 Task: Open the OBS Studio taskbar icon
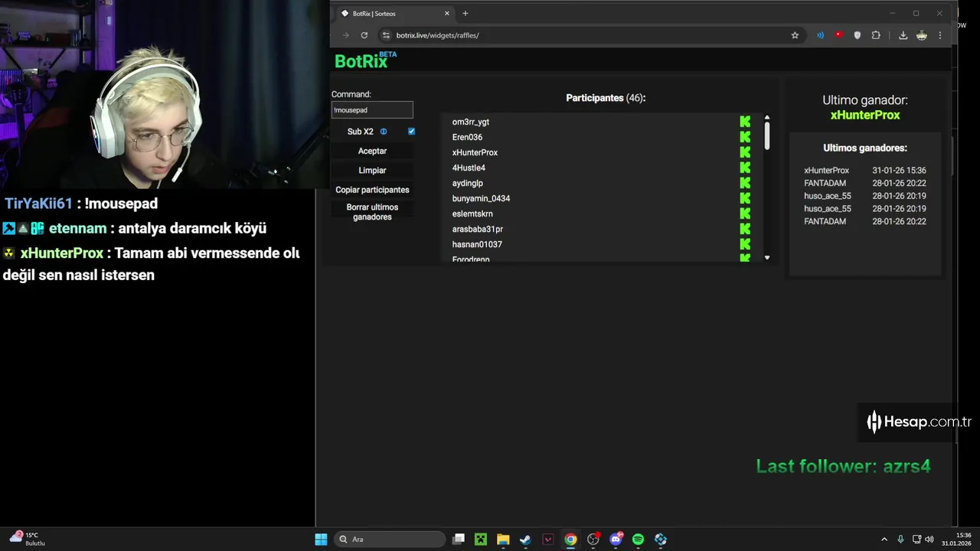pos(593,540)
